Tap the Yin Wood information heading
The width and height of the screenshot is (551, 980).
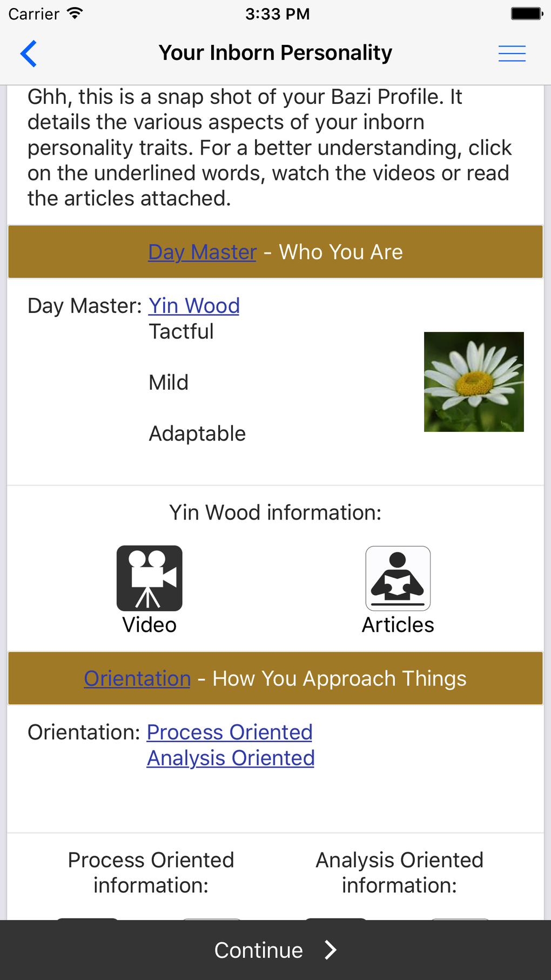275,512
